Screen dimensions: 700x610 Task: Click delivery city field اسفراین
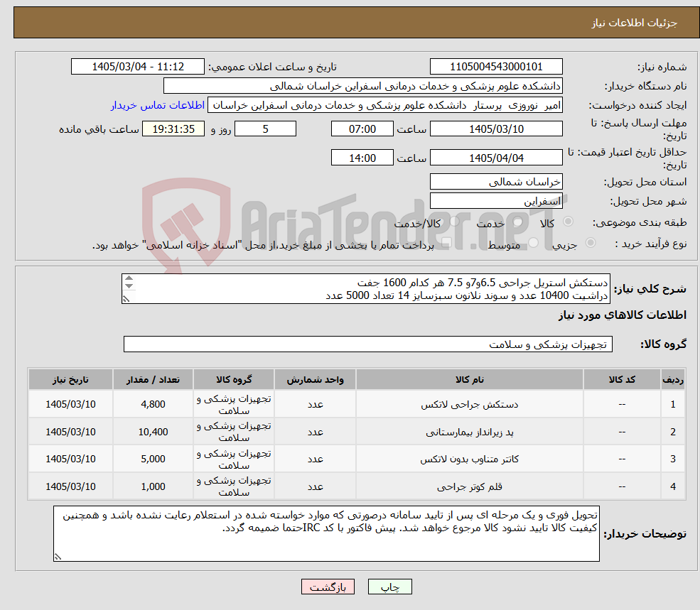tap(496, 201)
